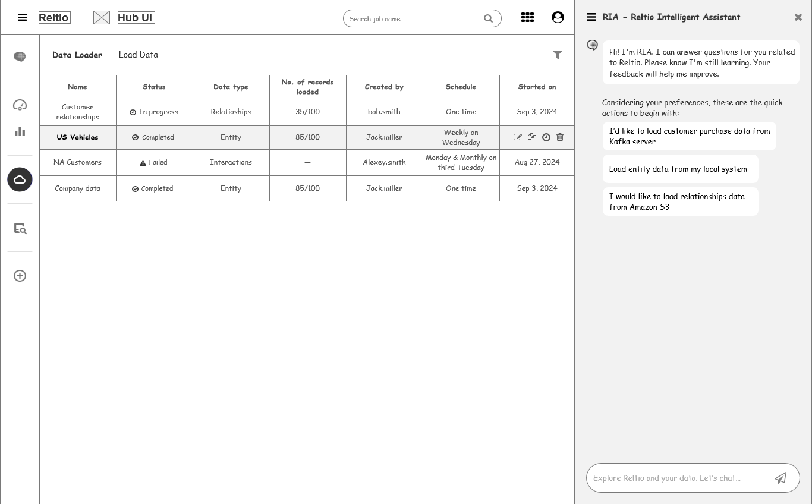Click the plus circle sidebar icon
Screen dimensions: 812x504
pos(20,276)
